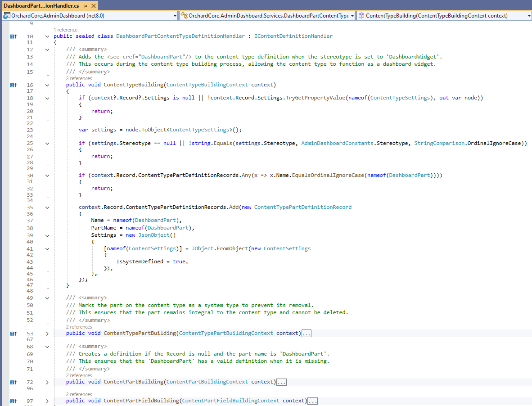Click IsSystemDefined on line 43
532x406 pixels.
pos(140,262)
